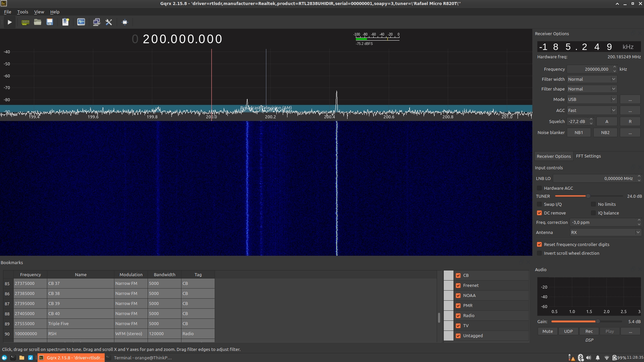Adjust the TUNER gain slider
The image size is (644, 362).
pos(588,196)
